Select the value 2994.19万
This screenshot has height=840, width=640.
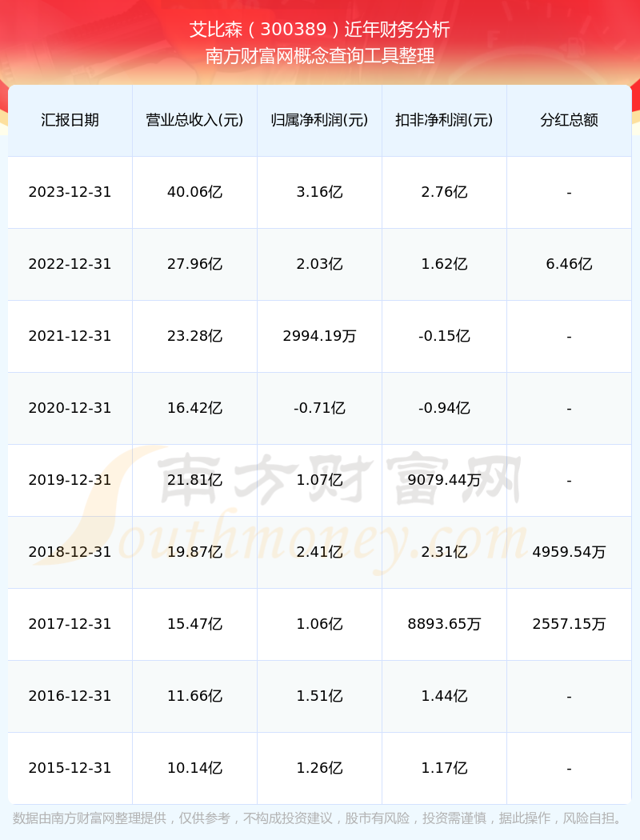319,336
